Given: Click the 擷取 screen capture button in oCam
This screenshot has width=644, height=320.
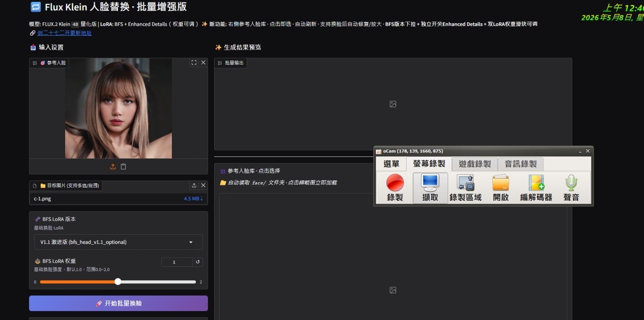Looking at the screenshot, I should (x=430, y=188).
